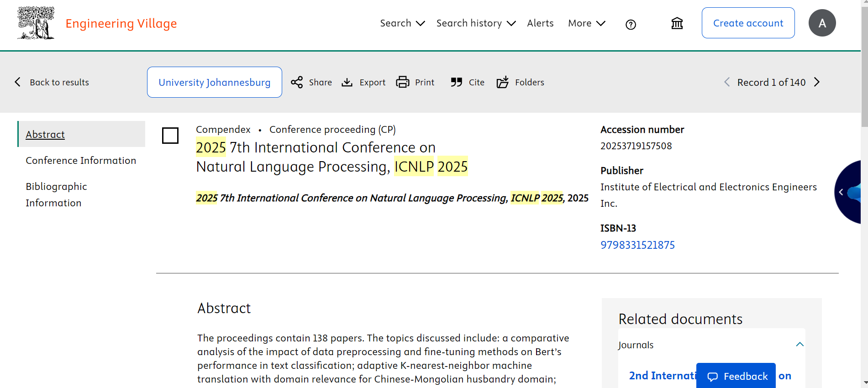868x388 pixels.
Task: Click the Create account button
Action: (748, 23)
